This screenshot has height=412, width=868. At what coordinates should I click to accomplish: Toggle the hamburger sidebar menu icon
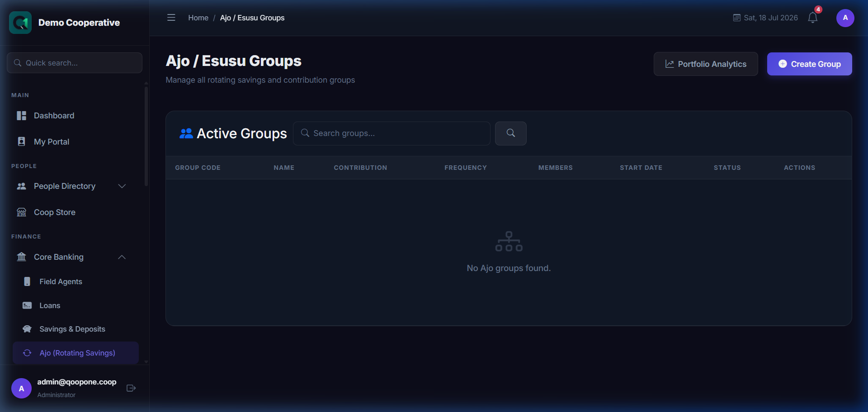click(x=171, y=18)
